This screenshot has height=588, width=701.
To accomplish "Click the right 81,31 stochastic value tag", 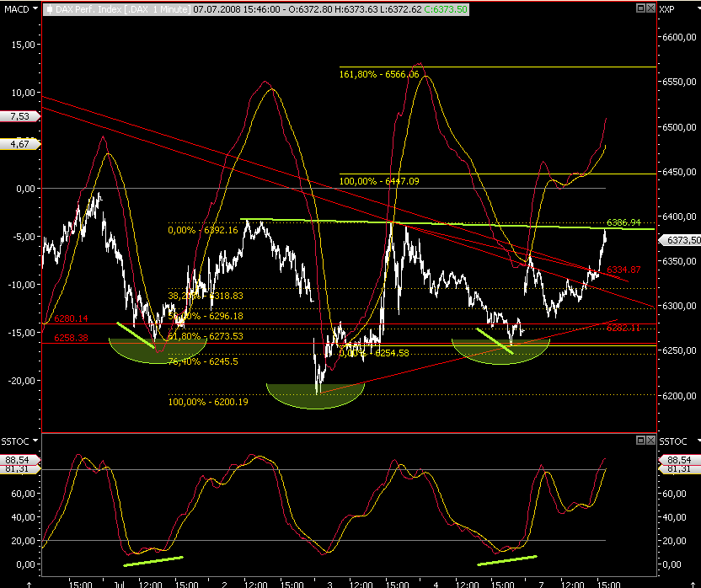I will [680, 469].
